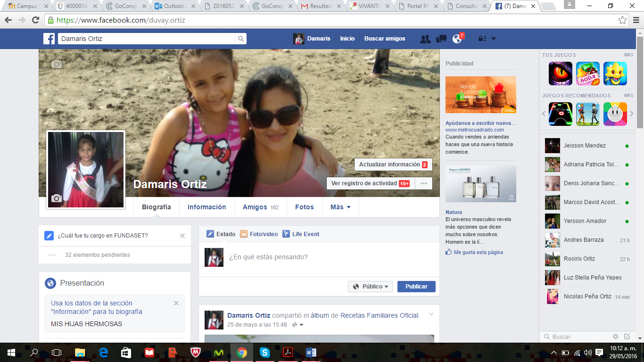Image resolution: width=644 pixels, height=362 pixels.
Task: Open profile picture thumbnail
Action: (x=86, y=170)
